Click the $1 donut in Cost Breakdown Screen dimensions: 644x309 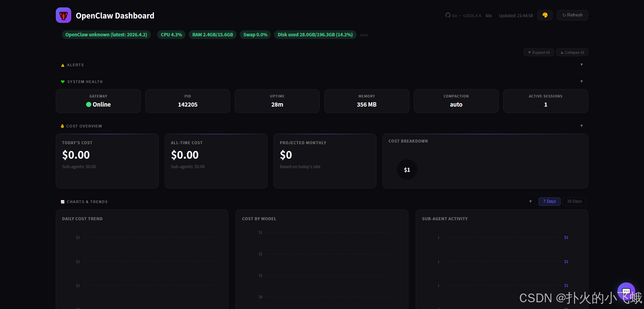point(407,169)
